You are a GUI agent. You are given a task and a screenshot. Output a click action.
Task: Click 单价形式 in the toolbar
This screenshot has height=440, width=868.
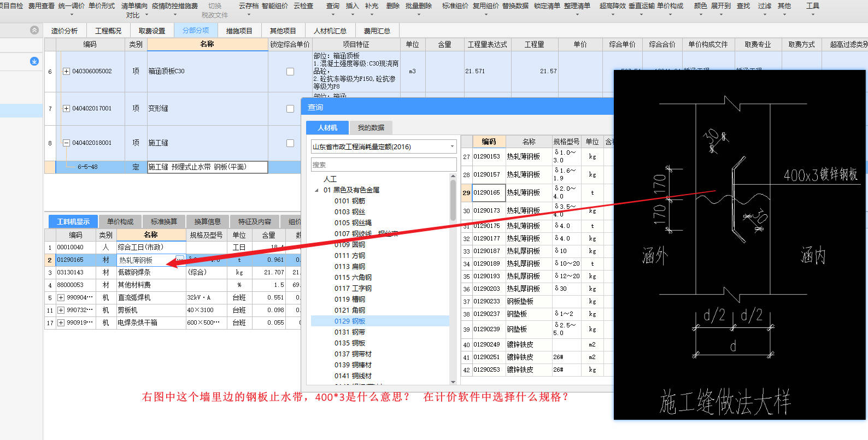click(x=102, y=6)
